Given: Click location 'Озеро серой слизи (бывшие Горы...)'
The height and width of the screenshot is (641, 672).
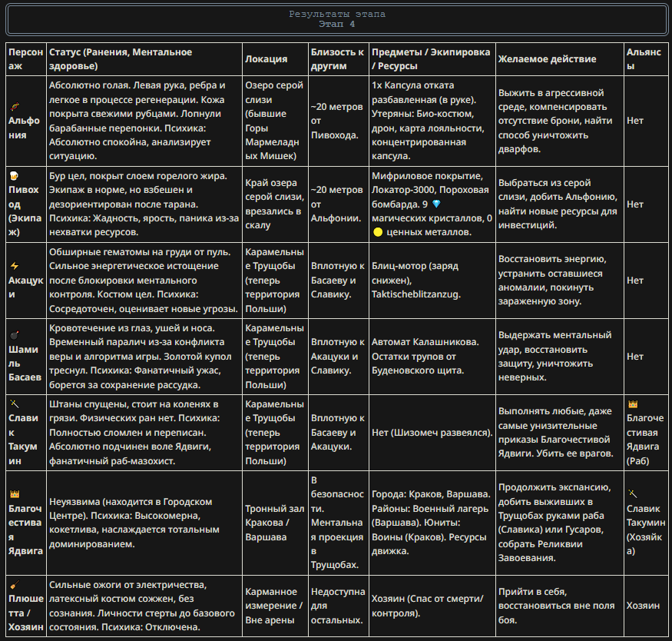Looking at the screenshot, I should (274, 121).
